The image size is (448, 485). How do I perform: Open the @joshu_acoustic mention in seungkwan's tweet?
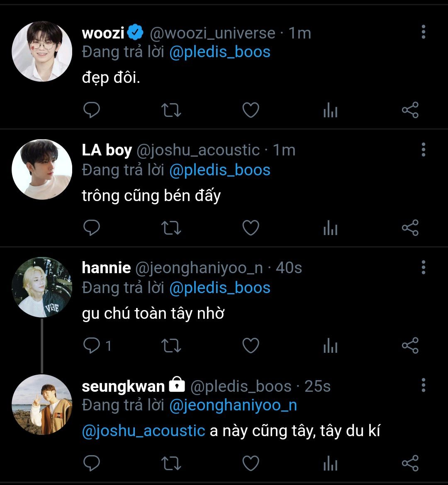144,431
